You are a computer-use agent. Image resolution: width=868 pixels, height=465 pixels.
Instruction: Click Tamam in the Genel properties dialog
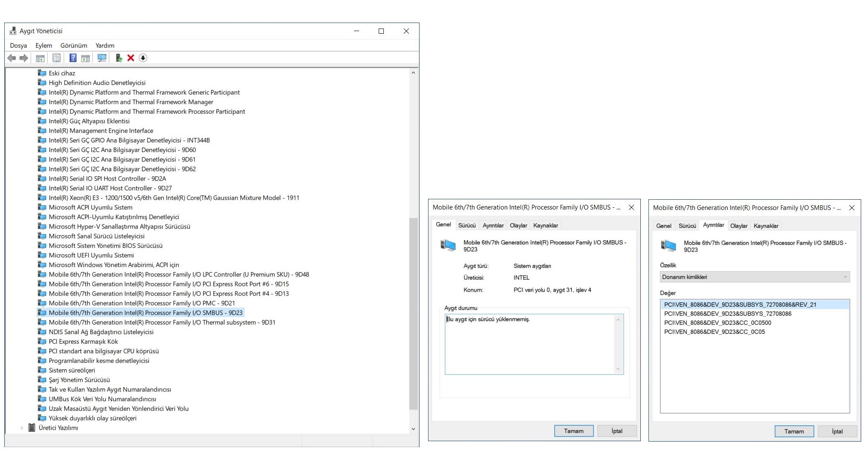574,431
